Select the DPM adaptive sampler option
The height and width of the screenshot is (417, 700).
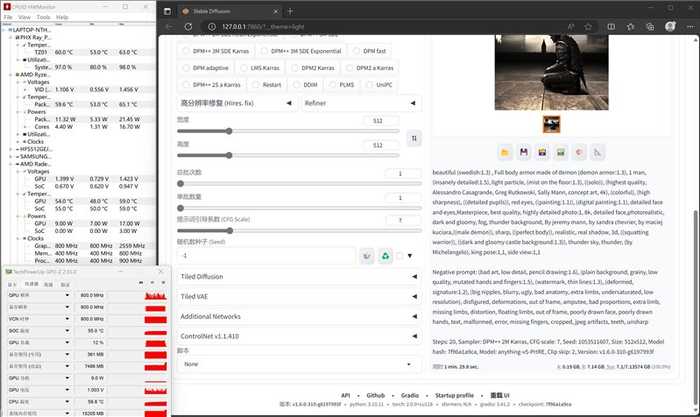click(x=211, y=67)
